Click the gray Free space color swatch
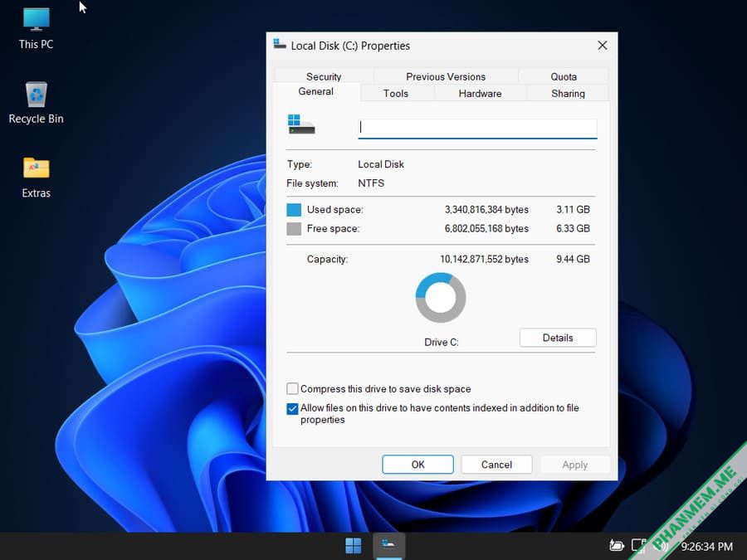Viewport: 747px width, 560px height. click(294, 229)
